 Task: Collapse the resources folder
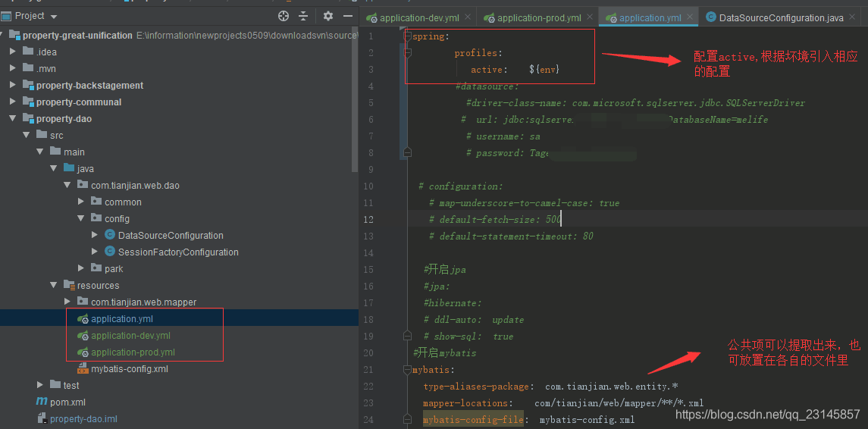(53, 285)
